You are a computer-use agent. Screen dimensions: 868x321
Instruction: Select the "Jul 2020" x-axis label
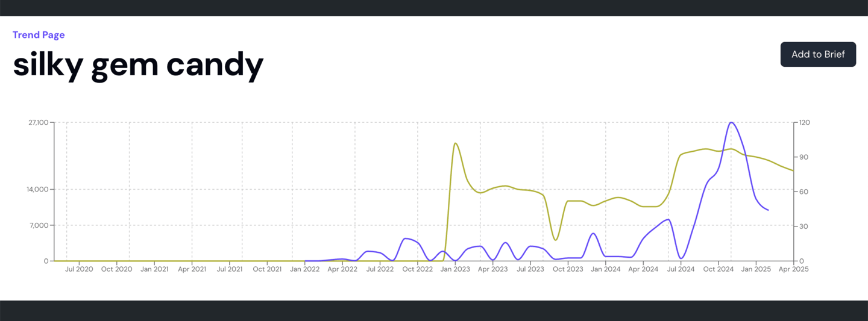pyautogui.click(x=79, y=269)
